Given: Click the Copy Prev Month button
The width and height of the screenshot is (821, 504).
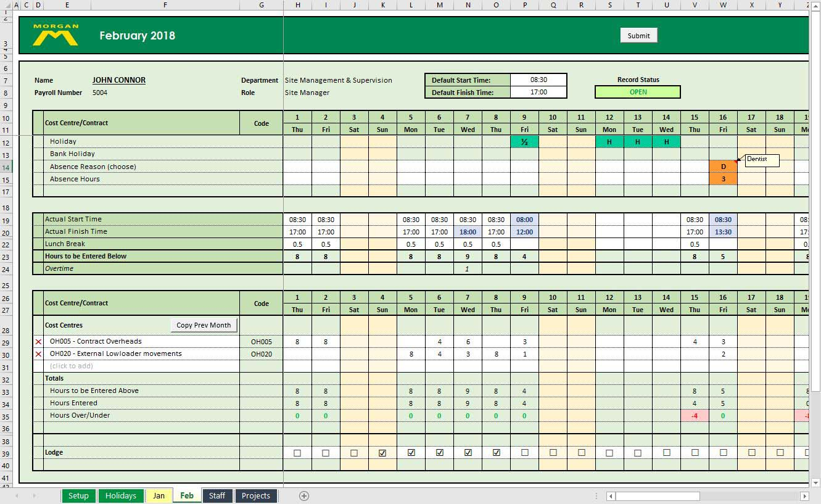Looking at the screenshot, I should pos(204,325).
